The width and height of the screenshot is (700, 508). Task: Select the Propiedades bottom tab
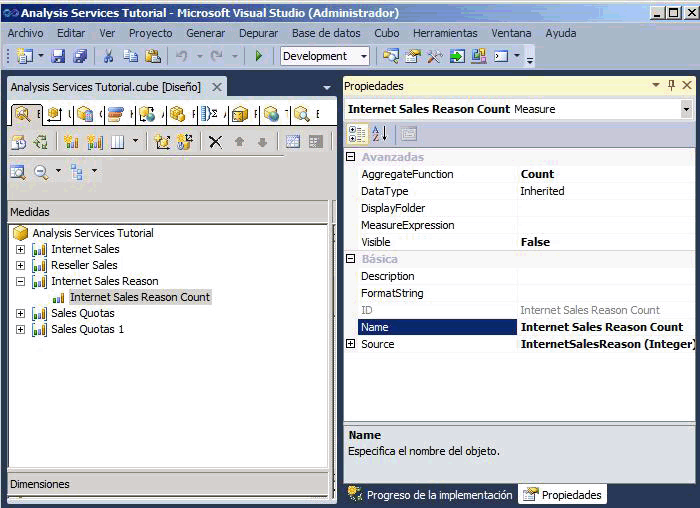[562, 495]
